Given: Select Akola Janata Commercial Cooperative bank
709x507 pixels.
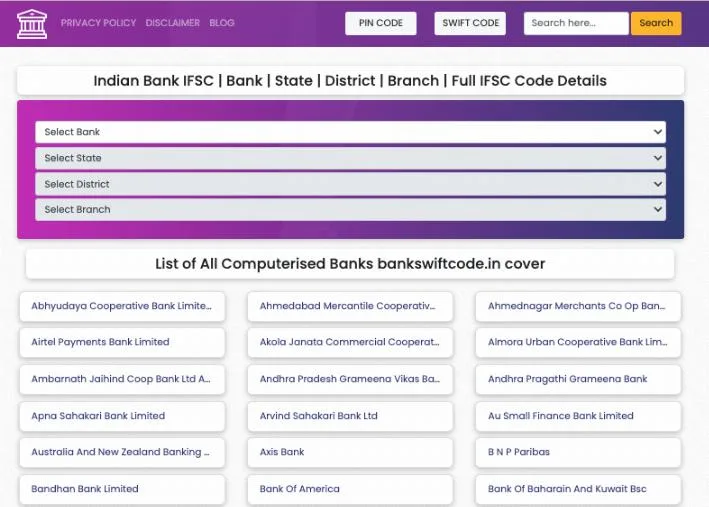Looking at the screenshot, I should point(350,342).
